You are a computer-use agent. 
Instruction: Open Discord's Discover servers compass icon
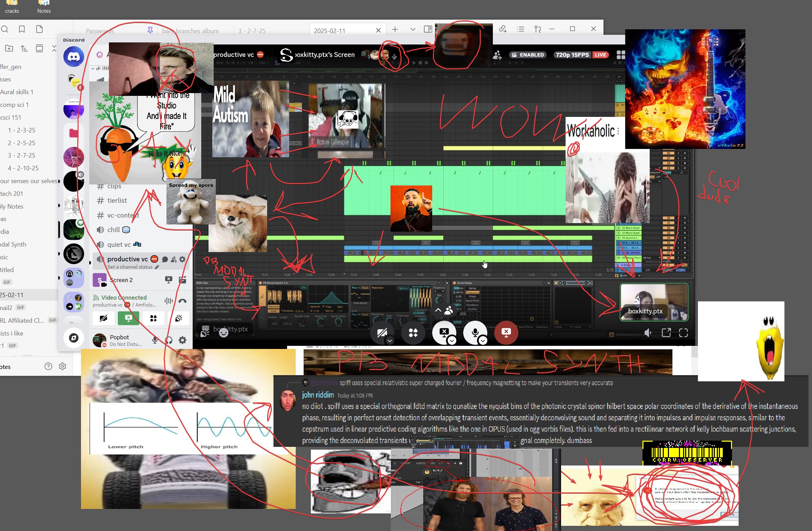point(73,338)
